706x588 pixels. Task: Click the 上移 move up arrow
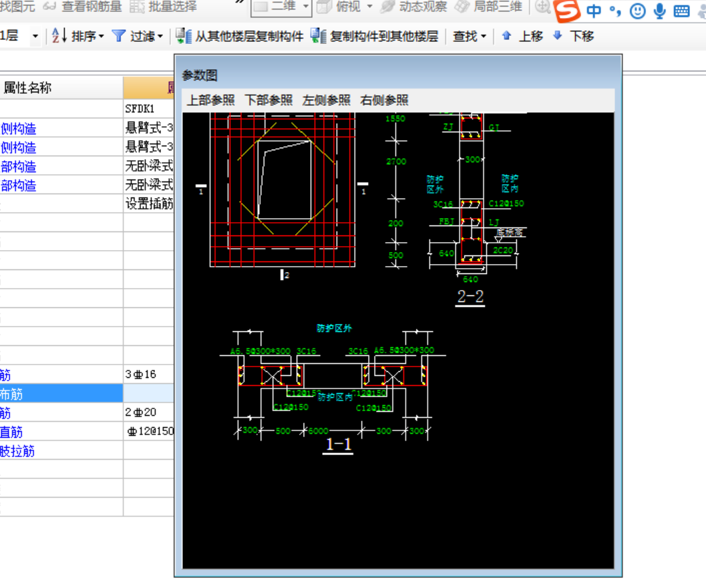pos(506,35)
